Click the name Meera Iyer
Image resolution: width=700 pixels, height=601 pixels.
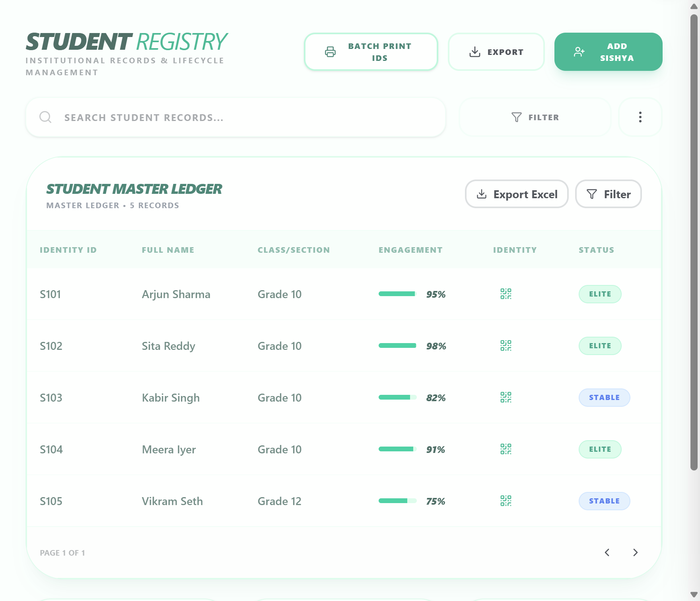pyautogui.click(x=169, y=449)
